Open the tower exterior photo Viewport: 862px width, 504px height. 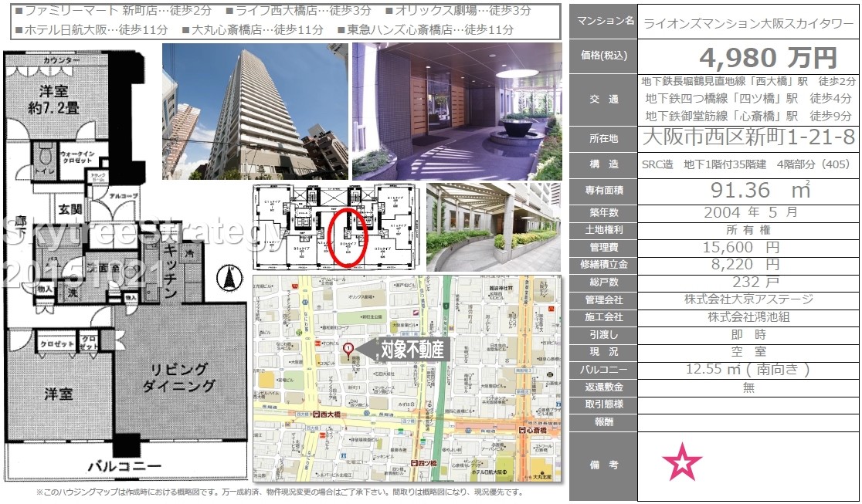(255, 112)
